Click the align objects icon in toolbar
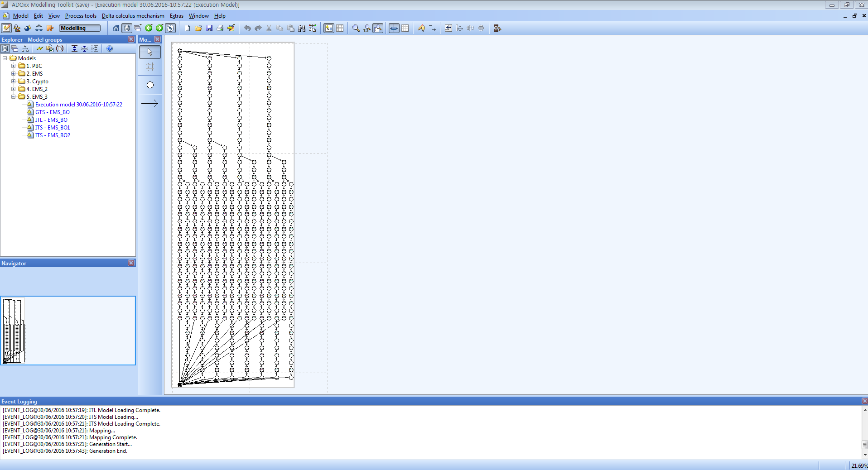 coord(459,28)
